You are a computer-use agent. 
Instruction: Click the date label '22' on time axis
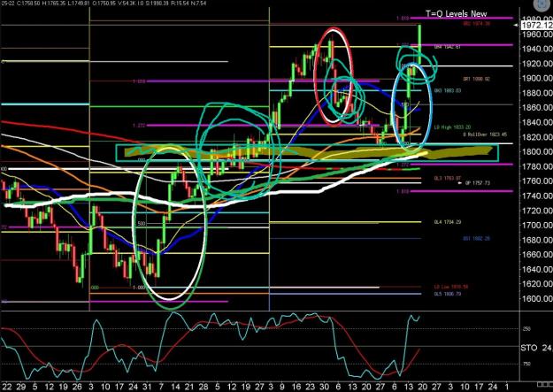pos(7,387)
